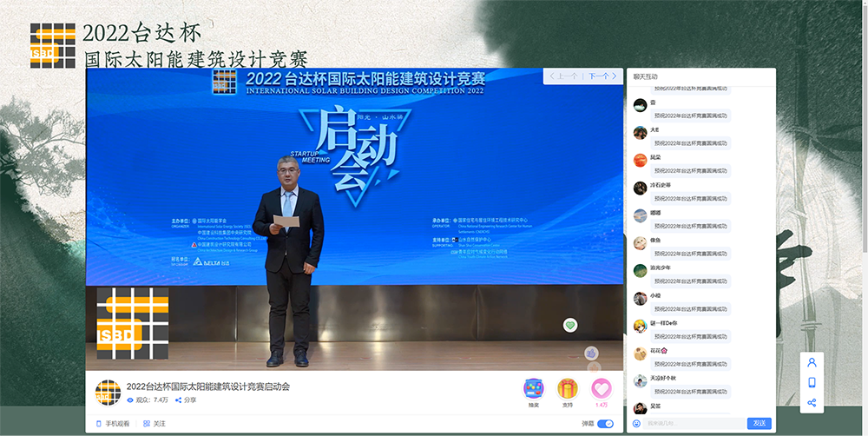This screenshot has height=436, width=868.
Task: Click avatar of chat user 天凉好个秋
Action: 640,381
